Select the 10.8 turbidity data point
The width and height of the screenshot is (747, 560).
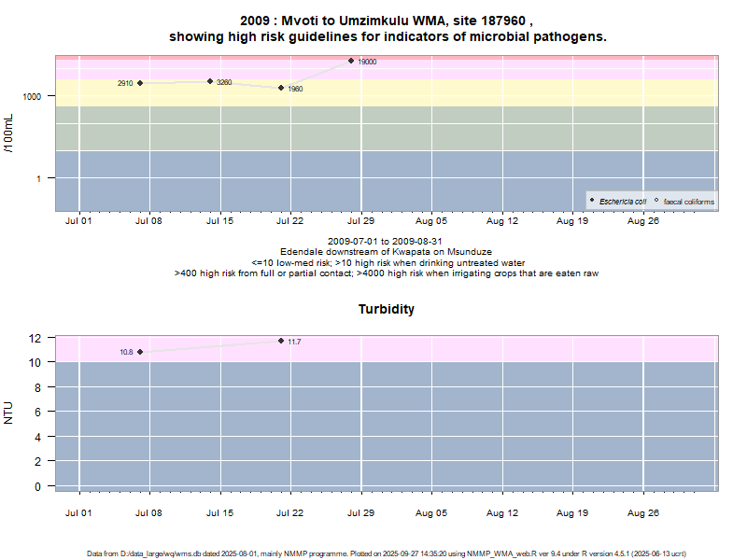pyautogui.click(x=140, y=352)
